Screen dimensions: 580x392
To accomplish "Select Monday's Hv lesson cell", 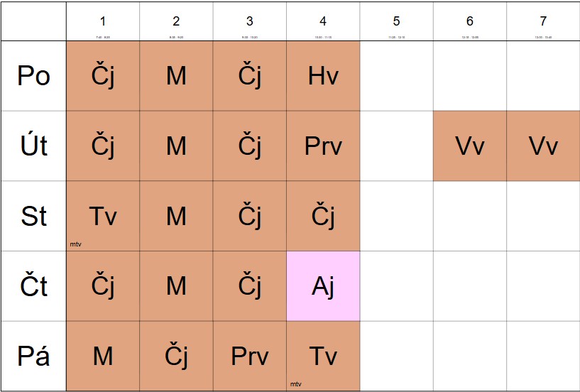I will pos(323,76).
